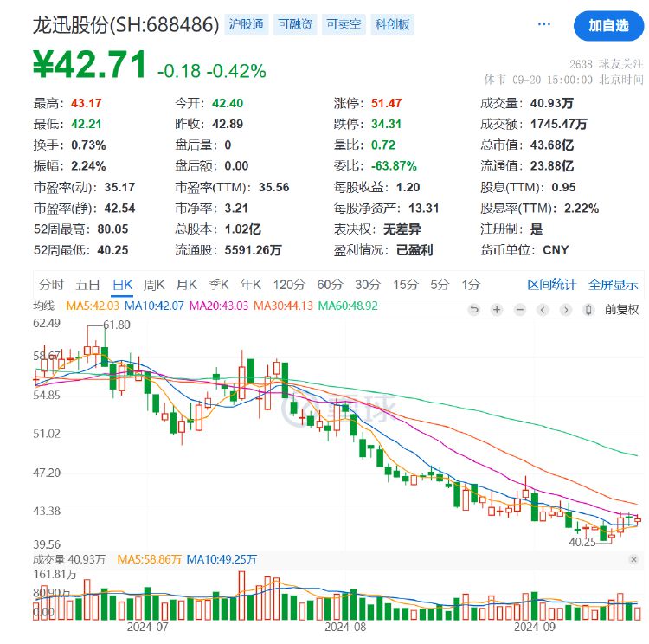Image resolution: width=649 pixels, height=644 pixels.
Task: Click the 昨收 value 42.89
Action: pyautogui.click(x=228, y=125)
